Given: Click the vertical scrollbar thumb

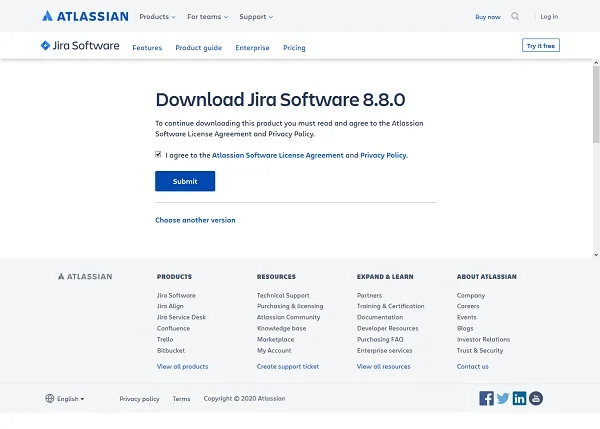Looking at the screenshot, I should point(596,104).
